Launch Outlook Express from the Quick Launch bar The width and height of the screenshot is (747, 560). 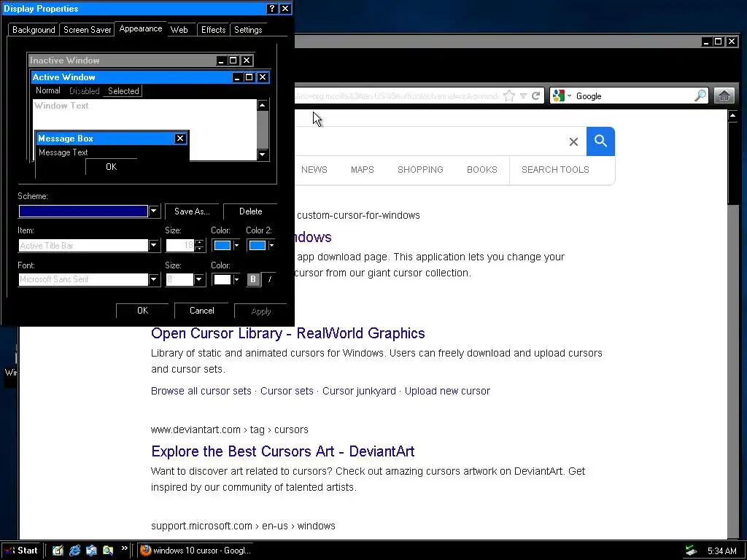pyautogui.click(x=91, y=551)
